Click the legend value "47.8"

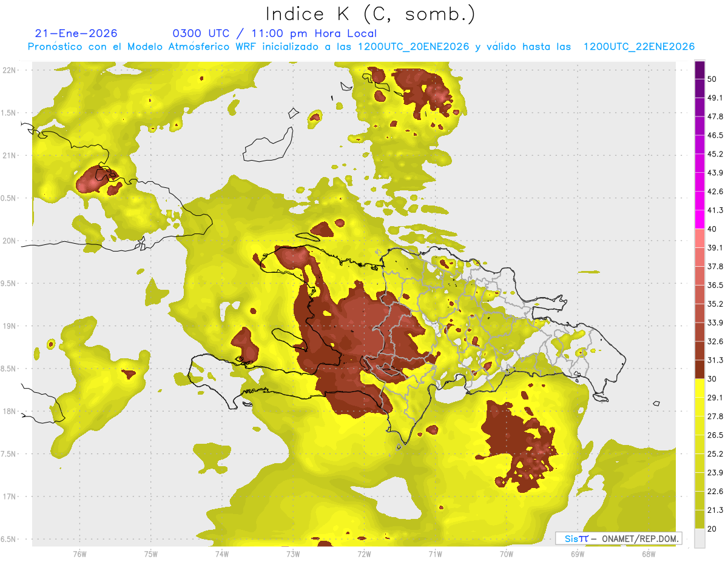pyautogui.click(x=715, y=116)
